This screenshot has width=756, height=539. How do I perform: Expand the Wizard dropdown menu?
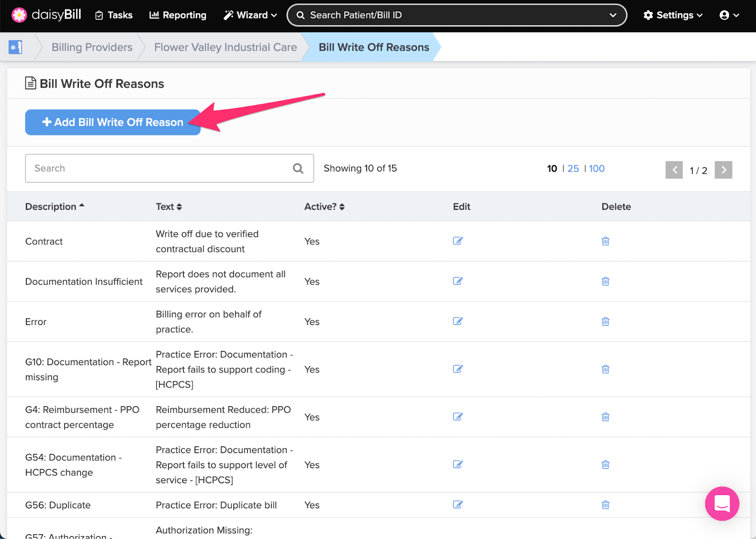[x=250, y=15]
